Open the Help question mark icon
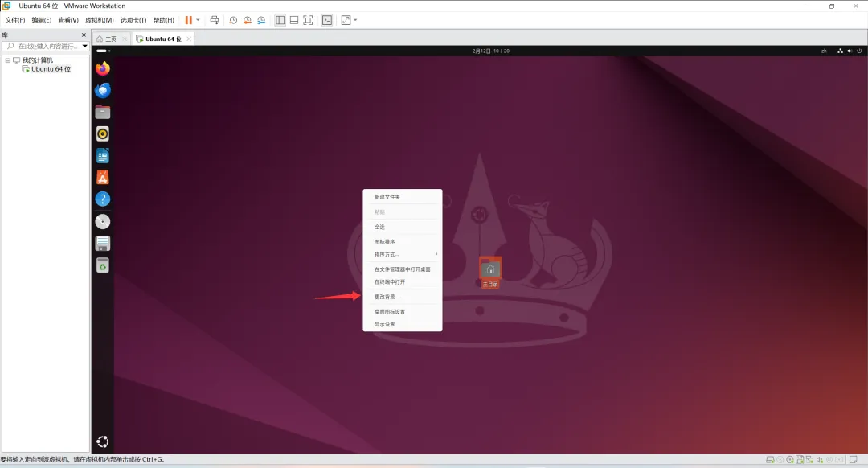Image resolution: width=868 pixels, height=468 pixels. click(102, 199)
